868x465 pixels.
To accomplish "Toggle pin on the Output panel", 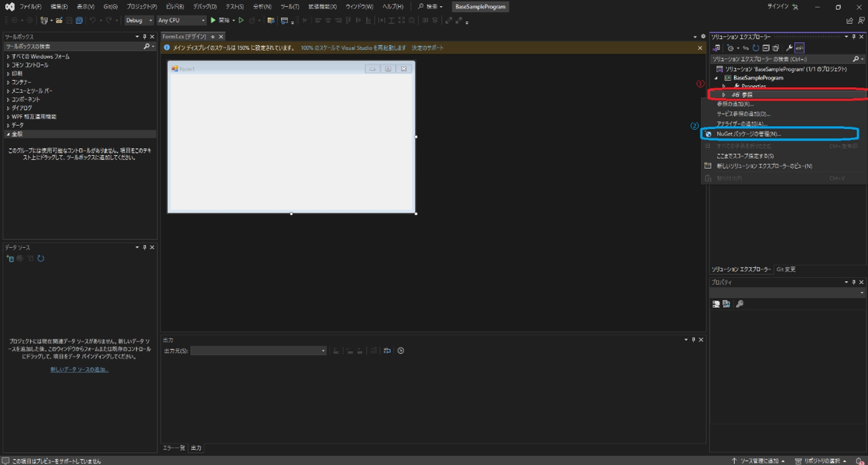I will pyautogui.click(x=693, y=340).
